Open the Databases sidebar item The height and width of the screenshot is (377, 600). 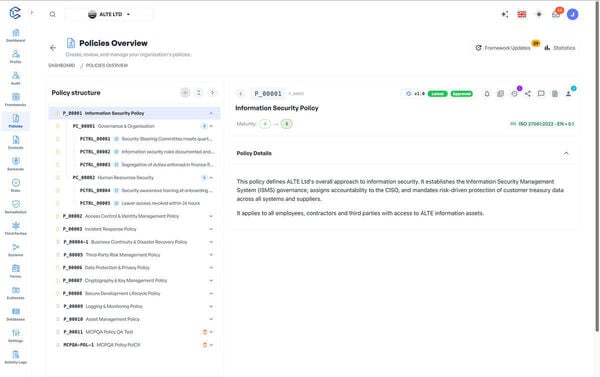[x=16, y=314]
